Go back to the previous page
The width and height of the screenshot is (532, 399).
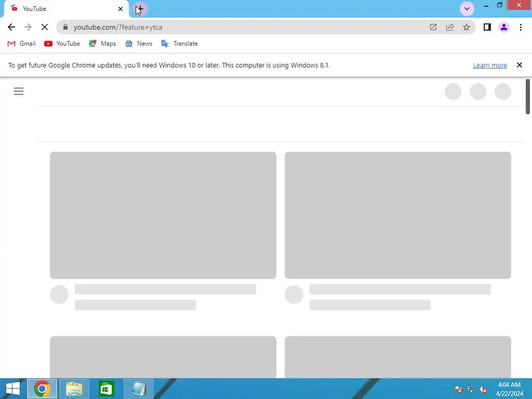coord(11,27)
